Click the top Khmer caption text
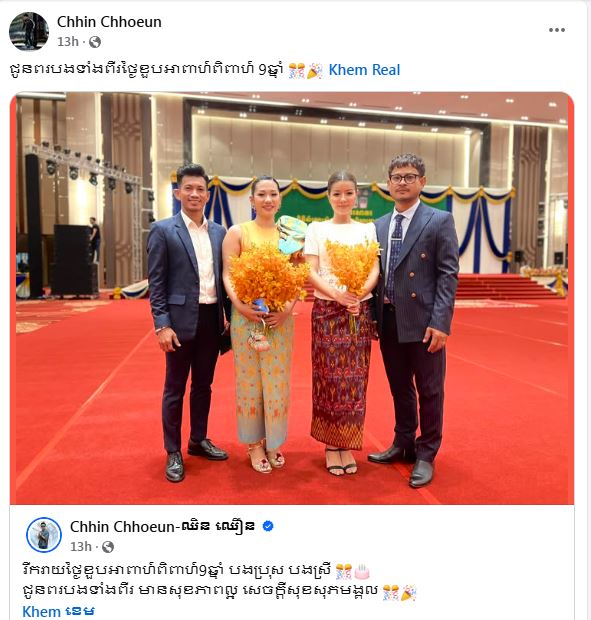 click(x=147, y=70)
